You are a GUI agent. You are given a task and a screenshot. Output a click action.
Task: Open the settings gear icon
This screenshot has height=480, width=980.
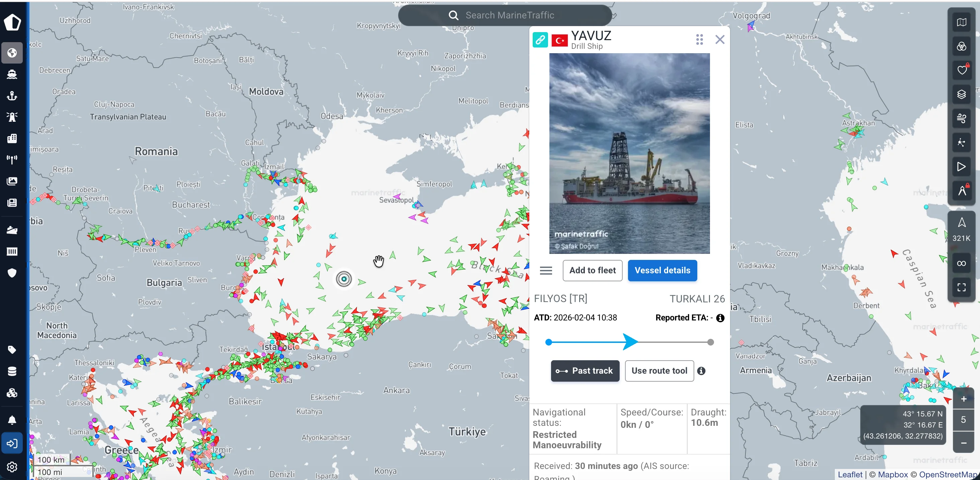click(x=12, y=467)
